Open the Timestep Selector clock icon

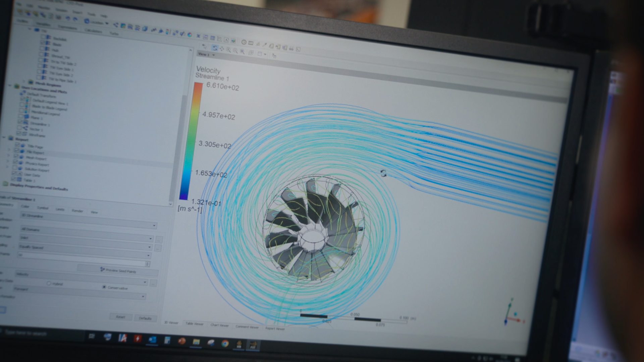click(244, 42)
